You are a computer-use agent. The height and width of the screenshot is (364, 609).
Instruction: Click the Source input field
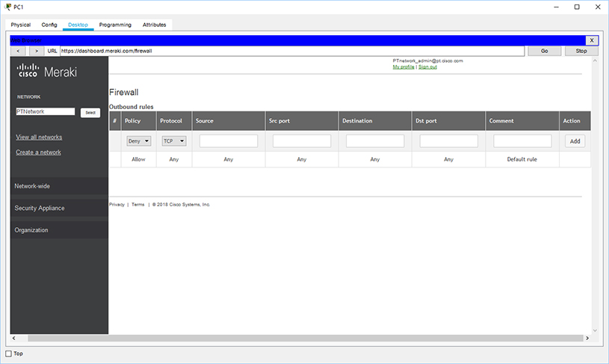pyautogui.click(x=229, y=141)
